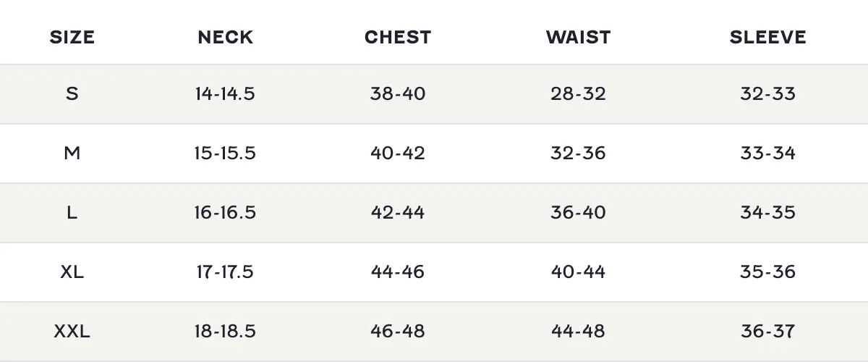The width and height of the screenshot is (868, 362).
Task: Select the S size row label
Action: click(72, 93)
